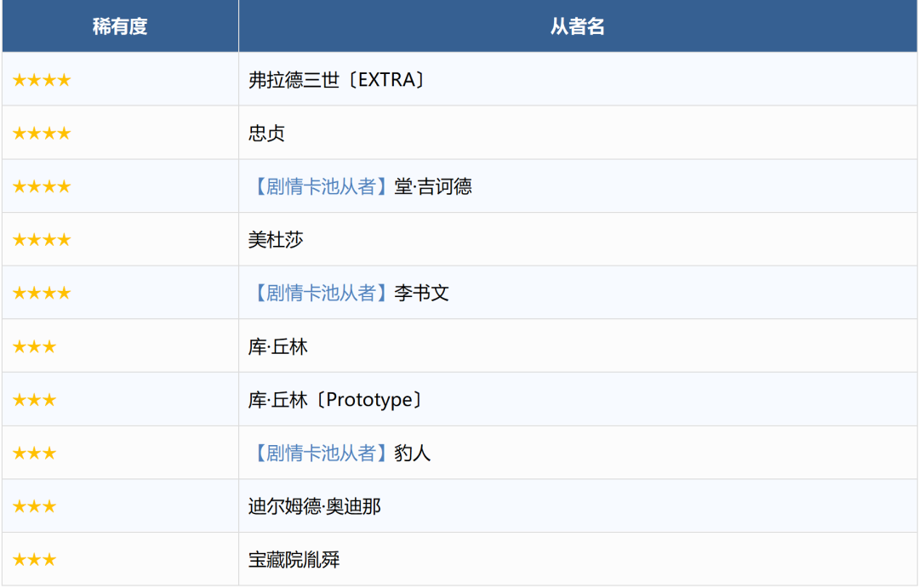Click the three-star rating beside 库·丘林〔Prototype〕
The width and height of the screenshot is (919, 588).
35,401
